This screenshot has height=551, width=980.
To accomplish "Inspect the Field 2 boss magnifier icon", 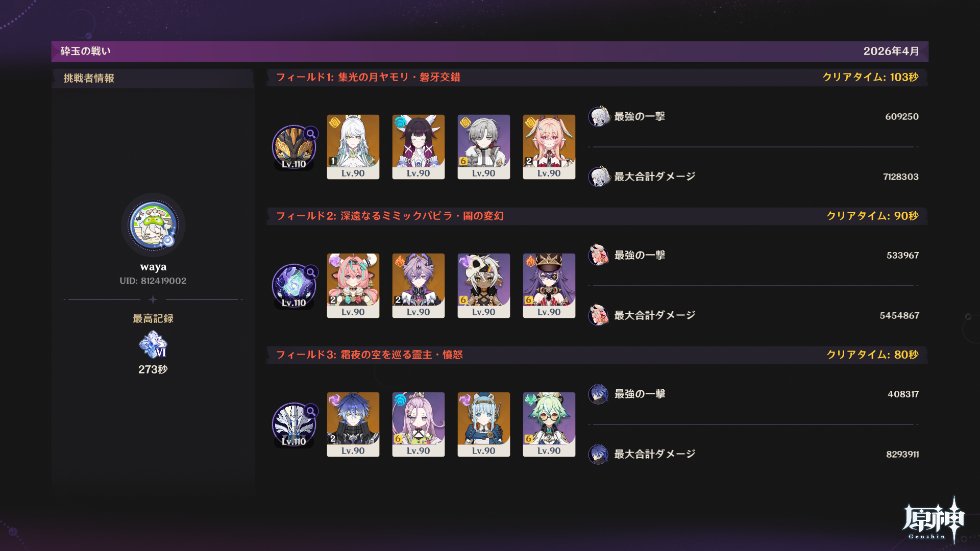I will (x=311, y=272).
